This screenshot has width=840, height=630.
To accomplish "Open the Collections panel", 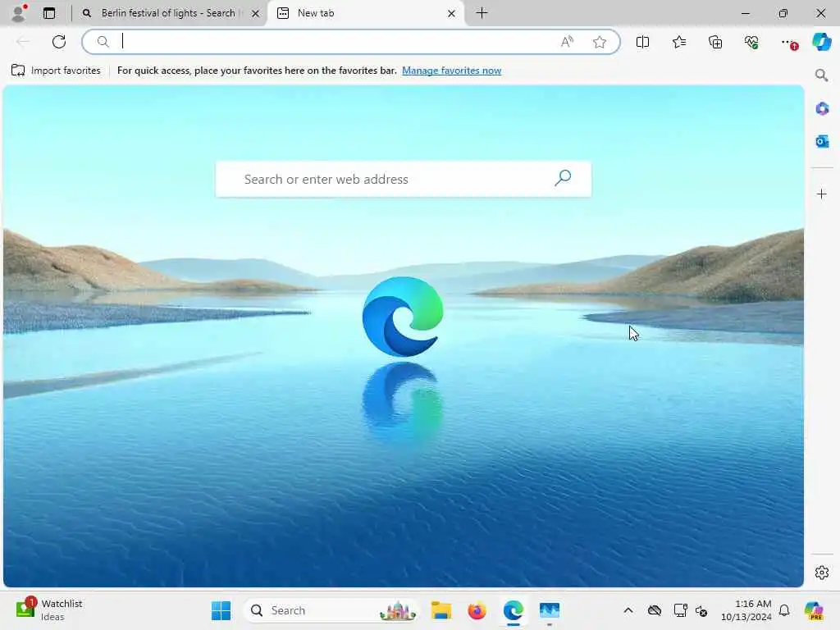I will [x=715, y=42].
